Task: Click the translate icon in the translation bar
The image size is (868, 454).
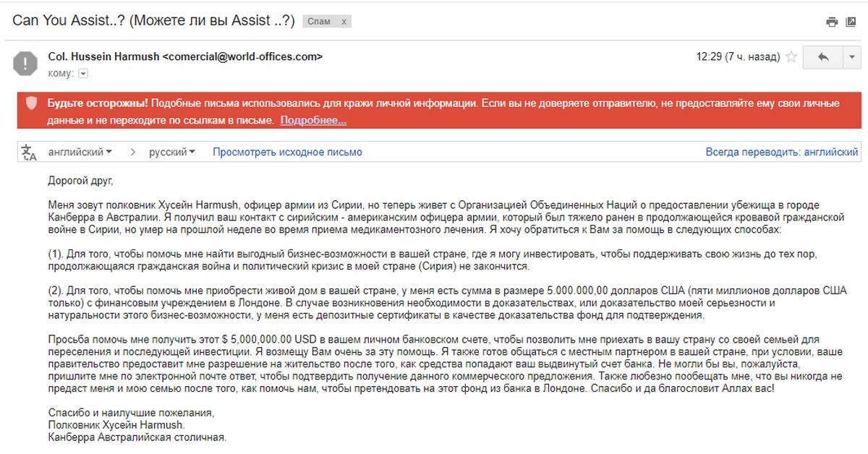Action: click(x=29, y=153)
